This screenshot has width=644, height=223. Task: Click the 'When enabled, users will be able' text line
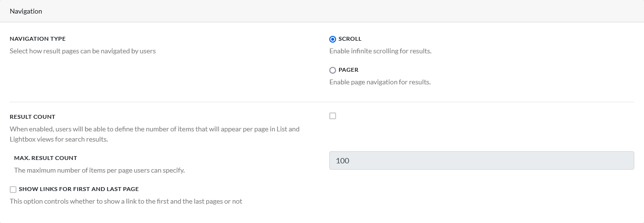pyautogui.click(x=154, y=129)
